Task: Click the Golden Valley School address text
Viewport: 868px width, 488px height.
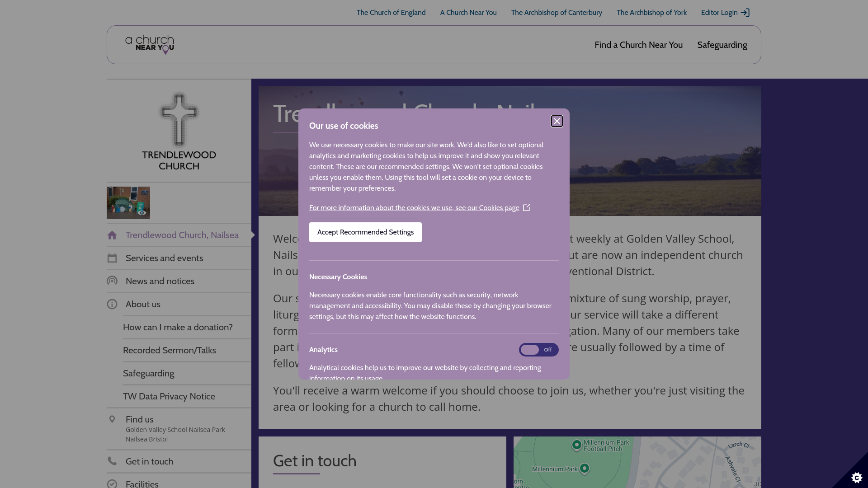Action: point(175,434)
